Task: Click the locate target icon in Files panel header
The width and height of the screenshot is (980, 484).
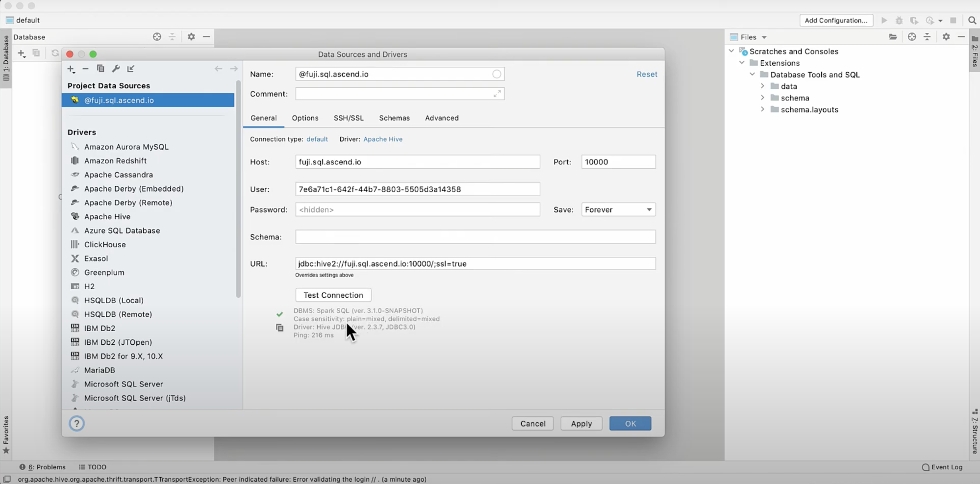Action: (912, 37)
